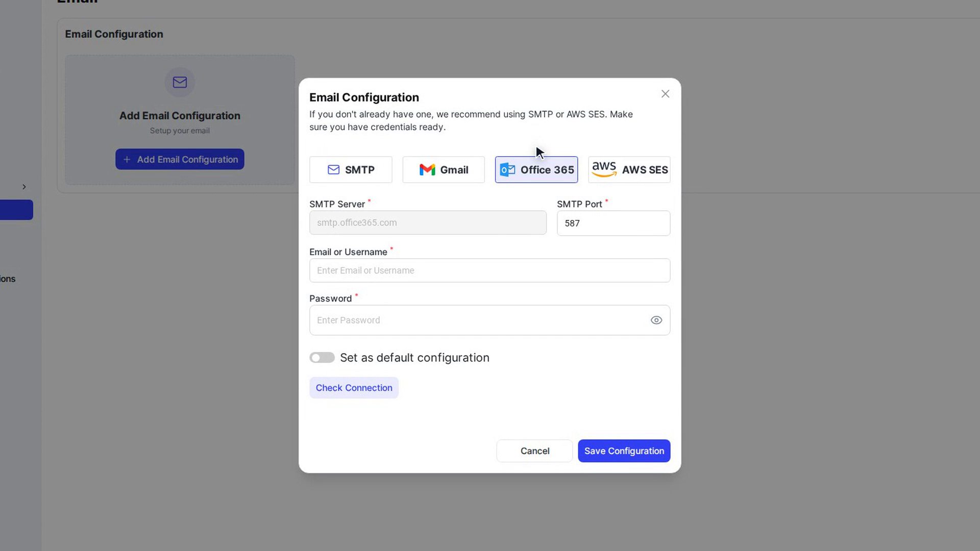Click the Outlook logo on Office 365
980x551 pixels.
point(507,169)
